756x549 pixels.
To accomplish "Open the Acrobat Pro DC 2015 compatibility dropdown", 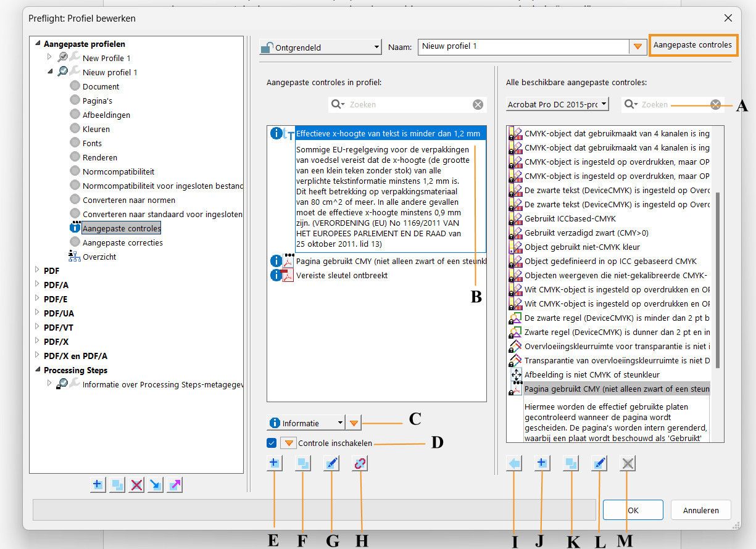I will tap(556, 104).
